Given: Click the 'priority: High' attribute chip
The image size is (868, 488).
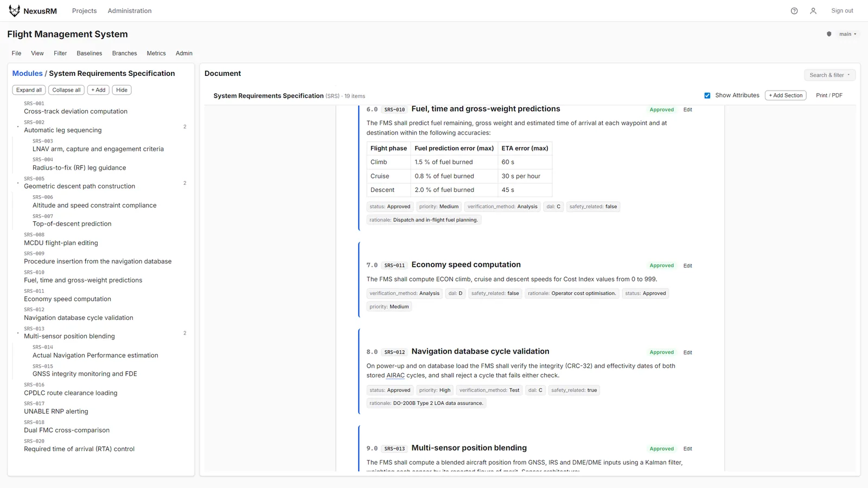Looking at the screenshot, I should point(435,390).
